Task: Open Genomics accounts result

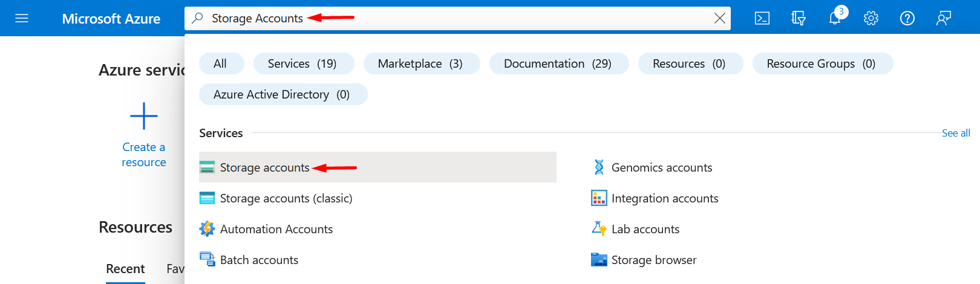Action: click(x=662, y=167)
